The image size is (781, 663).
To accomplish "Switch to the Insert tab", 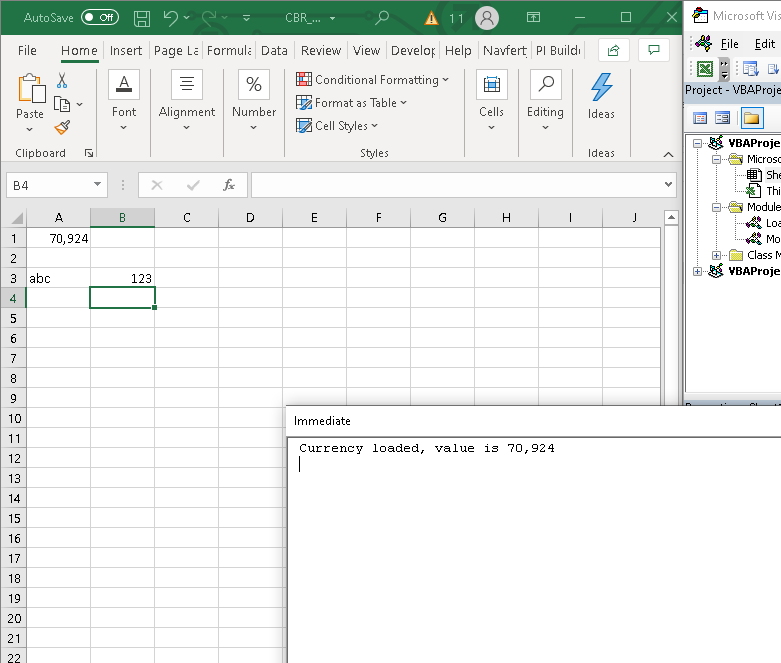I will tap(126, 50).
